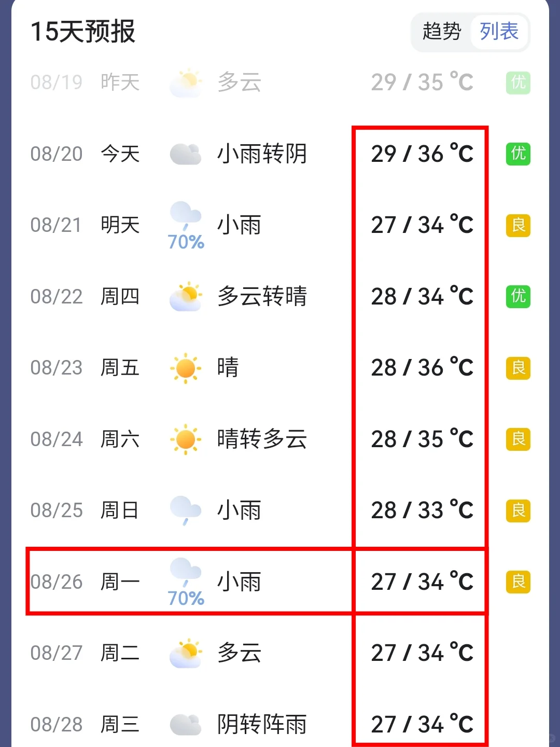Tap 小雨转阴 weather description for today
560x747 pixels.
(262, 154)
